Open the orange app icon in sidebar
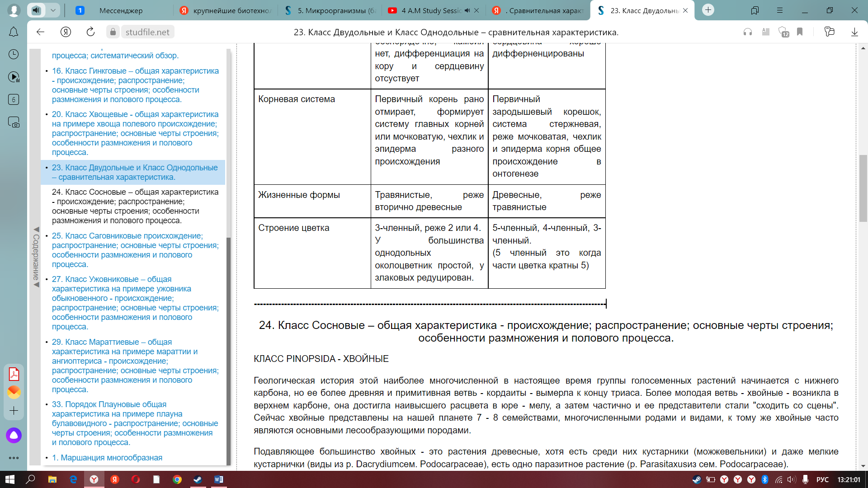 14,392
